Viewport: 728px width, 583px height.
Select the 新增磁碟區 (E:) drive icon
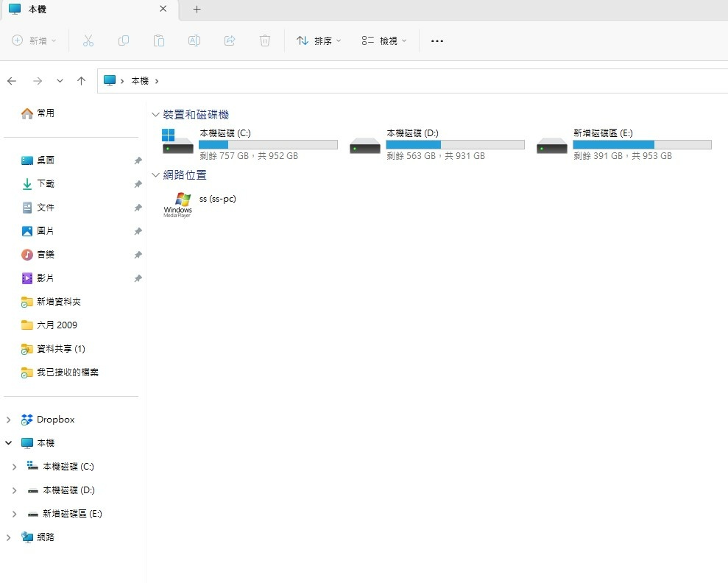click(x=551, y=146)
